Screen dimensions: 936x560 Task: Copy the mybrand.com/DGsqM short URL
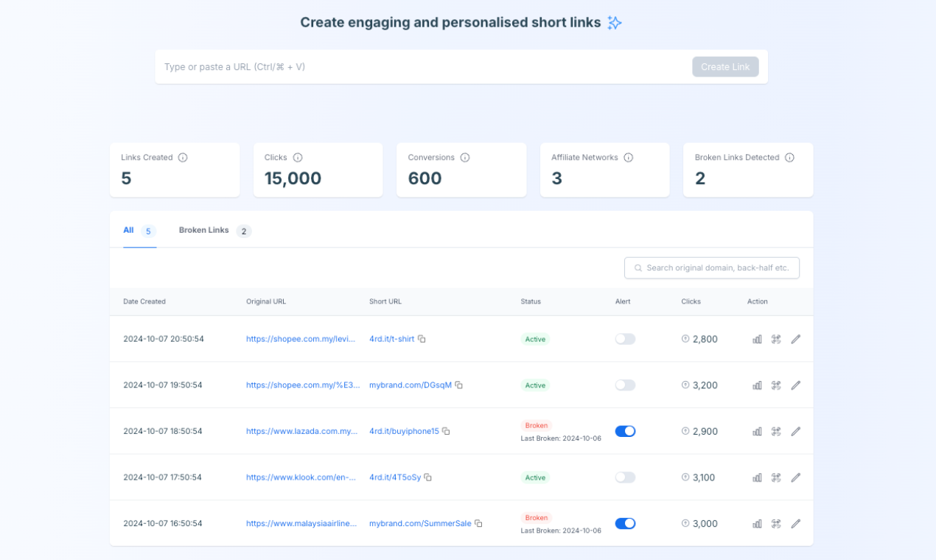(x=459, y=385)
